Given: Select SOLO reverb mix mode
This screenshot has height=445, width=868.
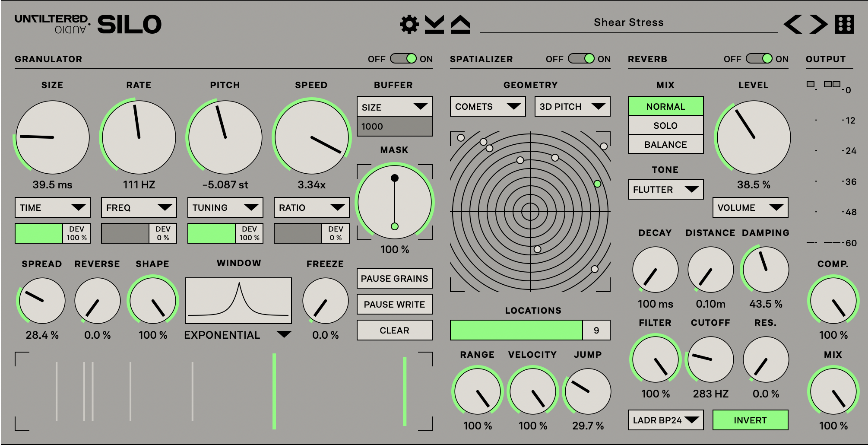Looking at the screenshot, I should tap(666, 125).
